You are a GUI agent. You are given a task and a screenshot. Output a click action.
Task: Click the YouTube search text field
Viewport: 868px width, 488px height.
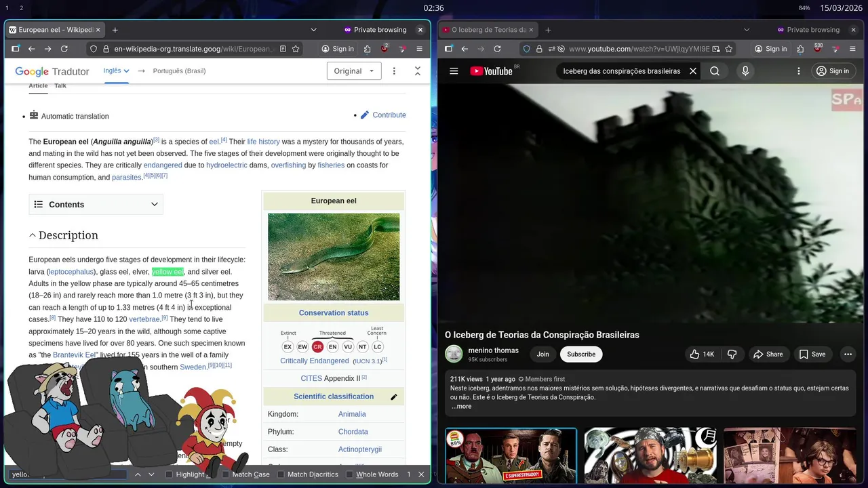[622, 70]
